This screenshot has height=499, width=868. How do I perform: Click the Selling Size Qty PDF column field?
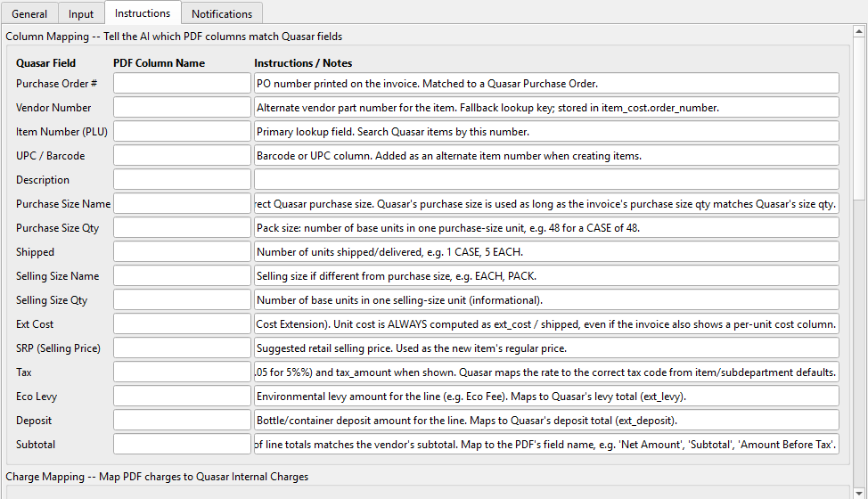tap(182, 299)
